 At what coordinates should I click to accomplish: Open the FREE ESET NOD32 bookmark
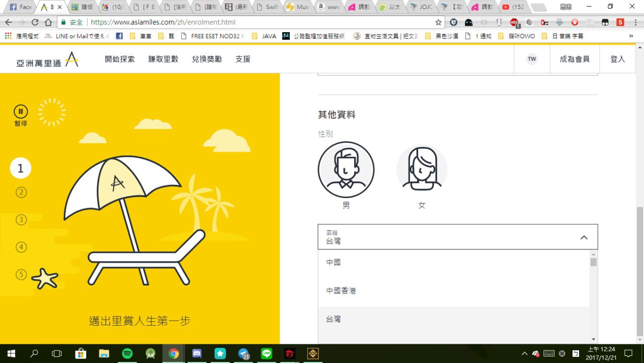click(212, 36)
